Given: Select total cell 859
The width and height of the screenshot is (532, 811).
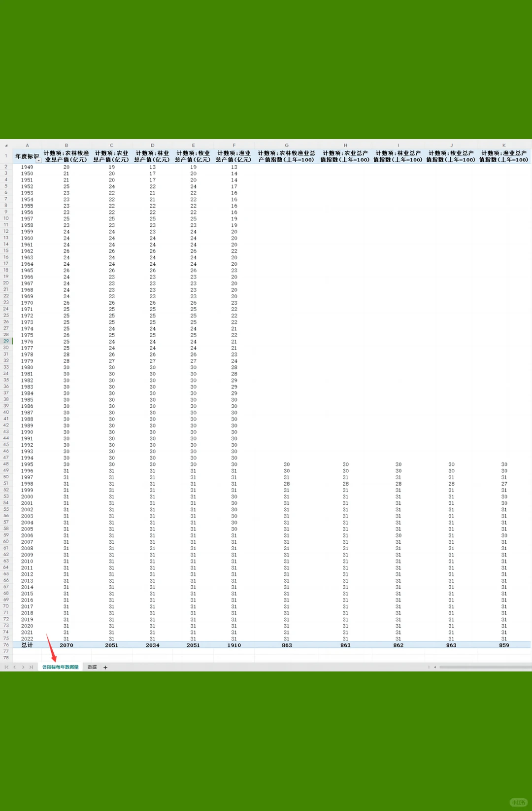Looking at the screenshot, I should 504,645.
